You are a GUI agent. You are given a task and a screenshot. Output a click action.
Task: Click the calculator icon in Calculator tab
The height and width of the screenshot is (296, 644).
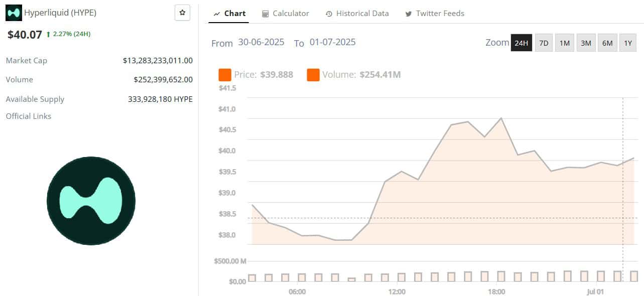coord(266,14)
